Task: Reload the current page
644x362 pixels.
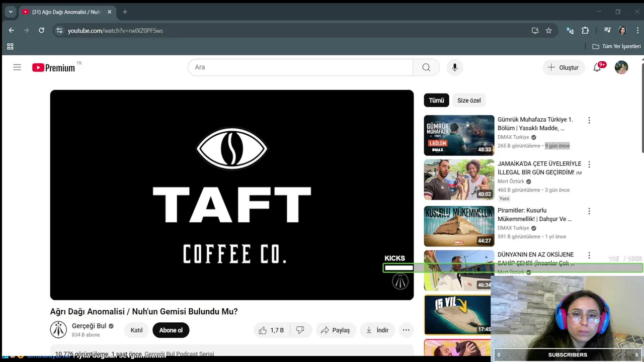Action: [x=41, y=31]
